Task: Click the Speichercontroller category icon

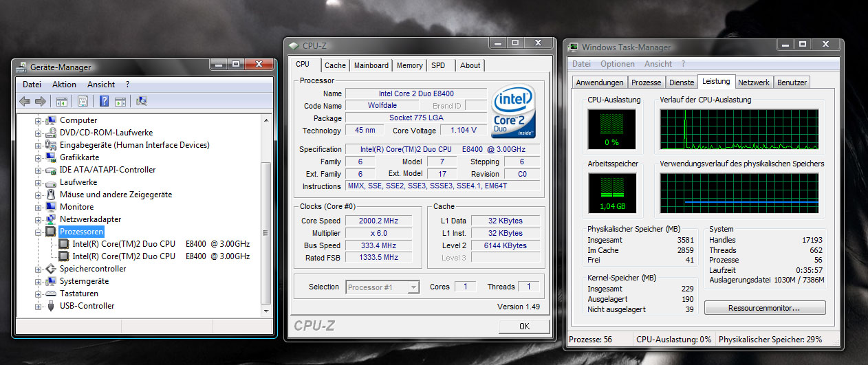Action: click(x=51, y=269)
